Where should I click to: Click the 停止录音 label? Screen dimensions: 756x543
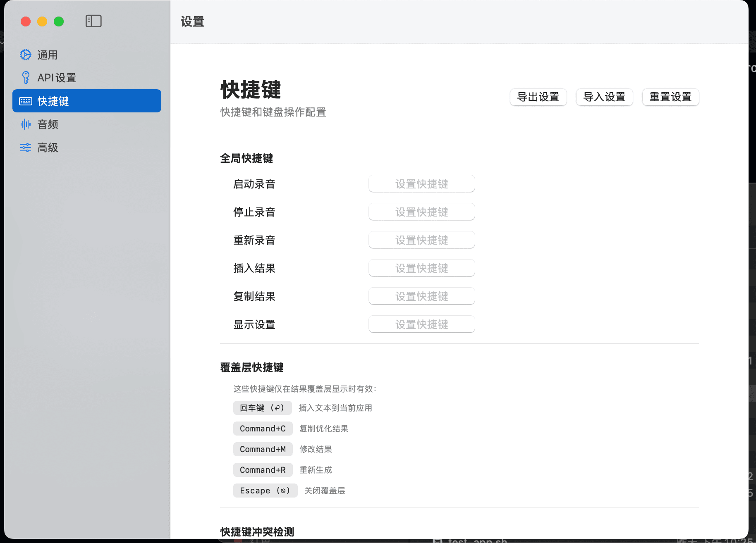pyautogui.click(x=254, y=212)
